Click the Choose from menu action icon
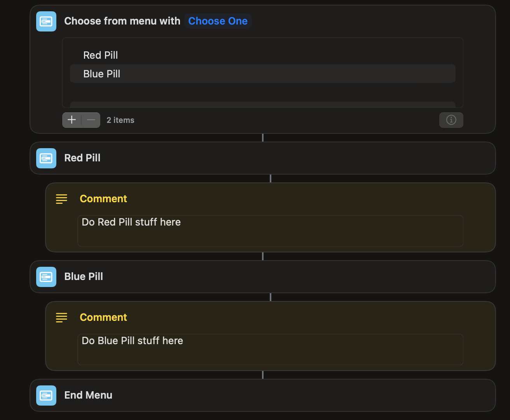This screenshot has width=510, height=420. (x=46, y=21)
